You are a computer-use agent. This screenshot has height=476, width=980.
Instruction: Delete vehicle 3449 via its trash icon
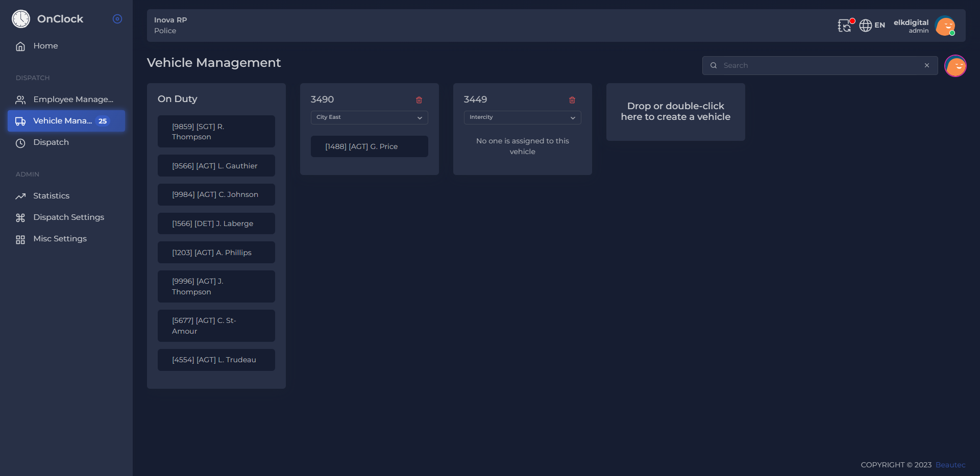coord(572,100)
